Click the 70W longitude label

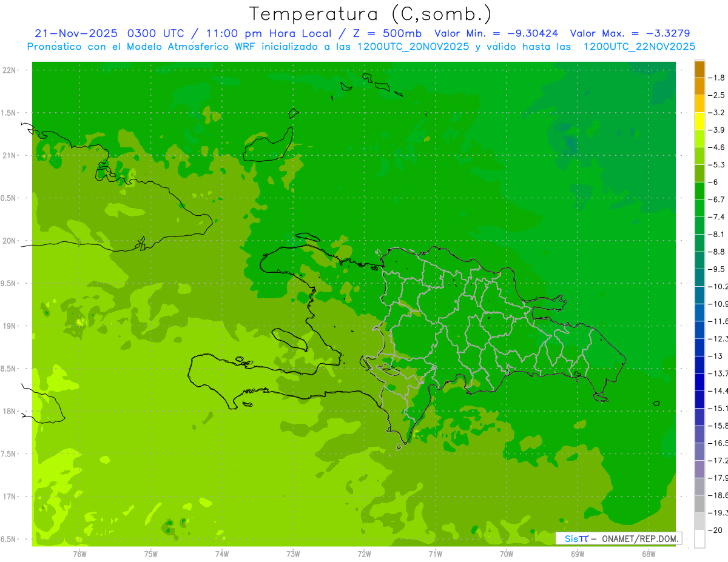click(507, 554)
